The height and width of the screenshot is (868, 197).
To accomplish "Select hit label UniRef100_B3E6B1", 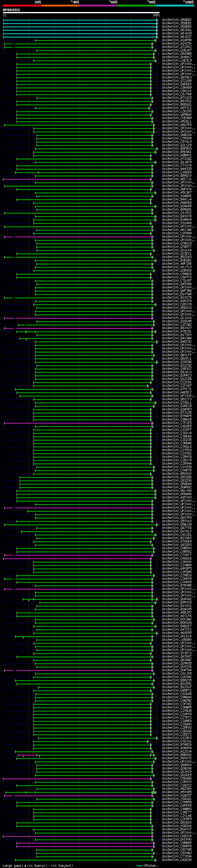I will (x=177, y=260).
